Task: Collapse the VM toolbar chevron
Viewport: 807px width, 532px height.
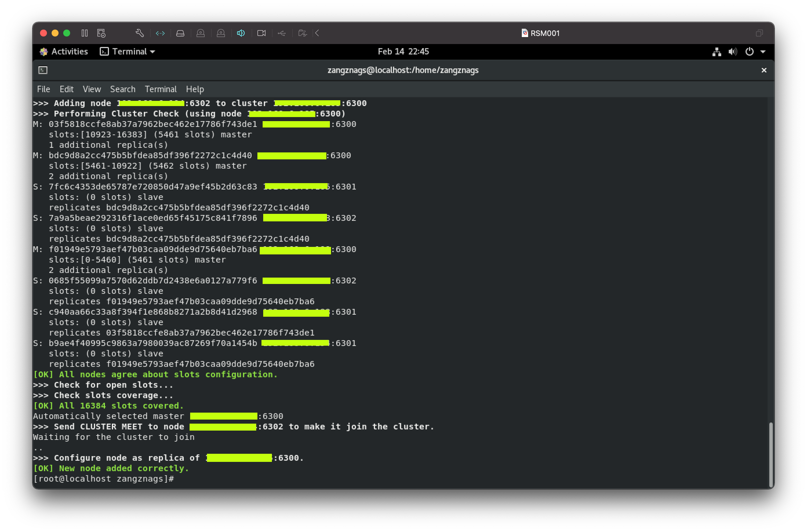Action: (317, 33)
